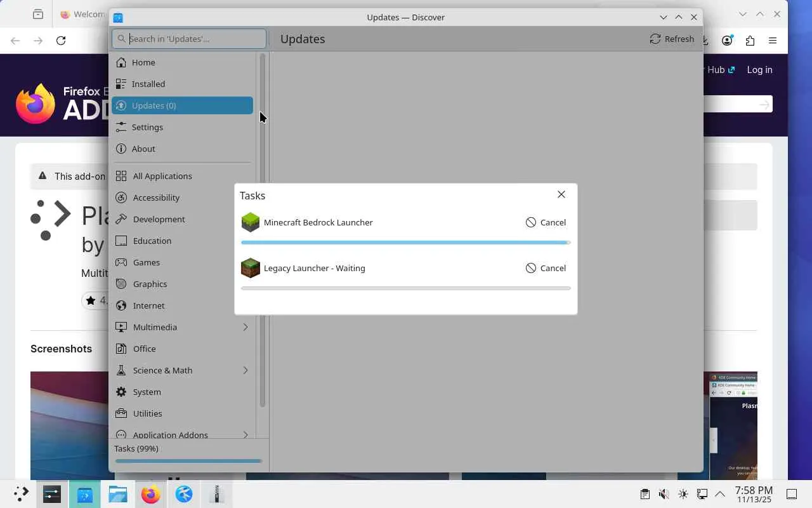Click the muted volume tray icon
The image size is (812, 508).
(x=664, y=494)
